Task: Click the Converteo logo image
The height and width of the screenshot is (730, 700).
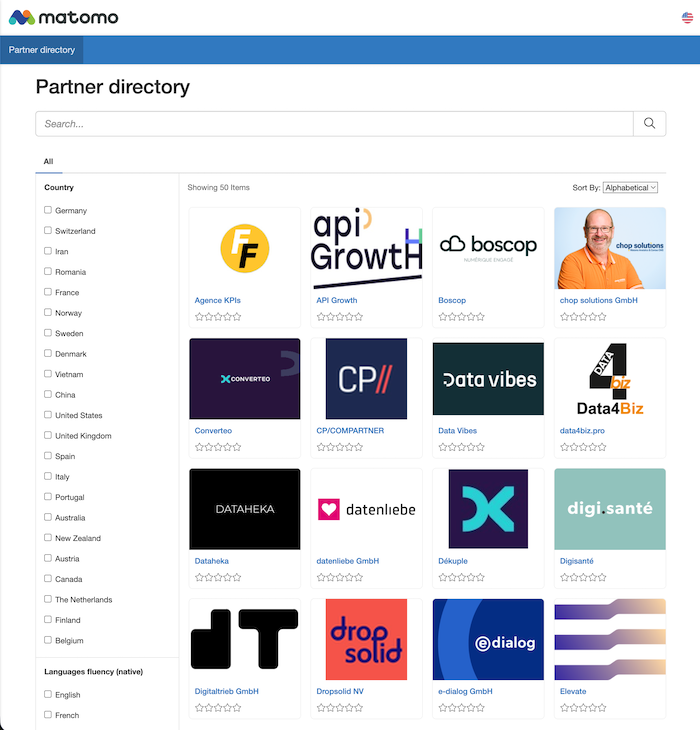Action: tap(244, 378)
